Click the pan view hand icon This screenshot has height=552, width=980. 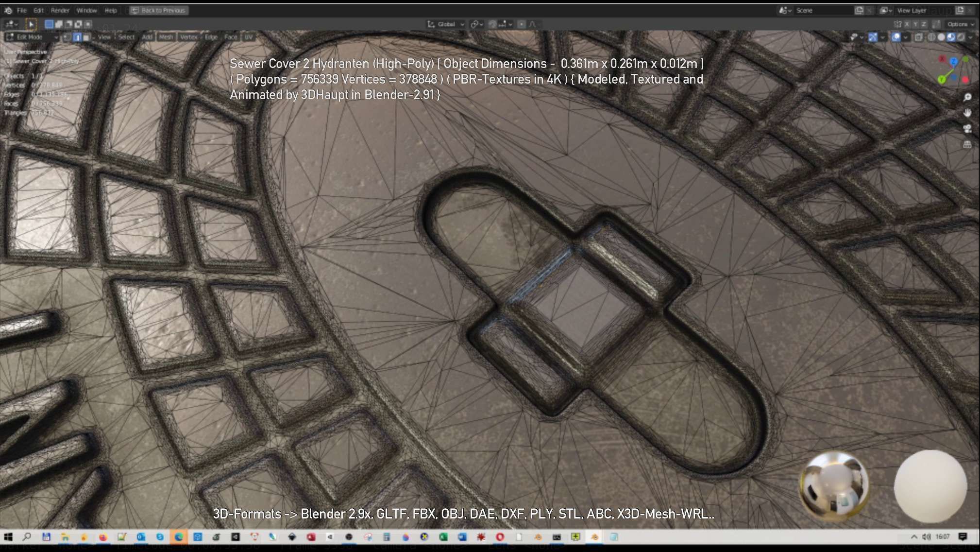coord(967,113)
